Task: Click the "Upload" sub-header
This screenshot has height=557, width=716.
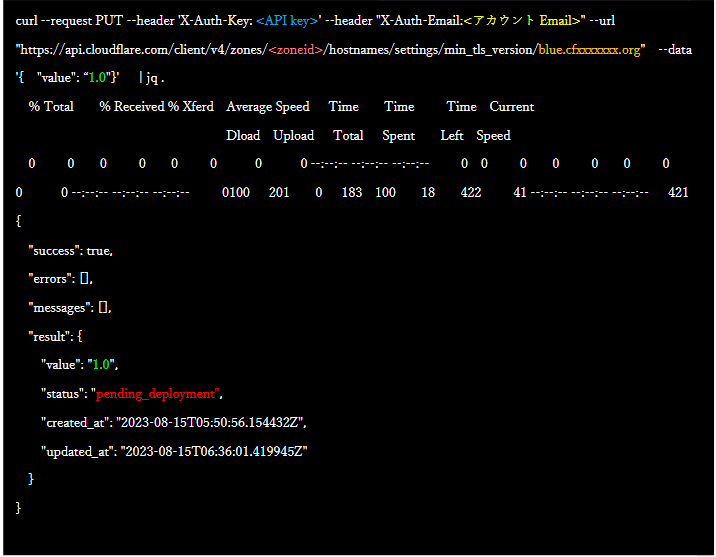Action: [x=294, y=136]
